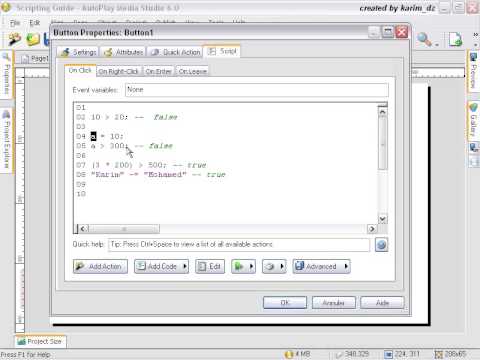This screenshot has width=480, height=360.
Task: Expand the Advanced dropdown arrow
Action: coord(346,266)
